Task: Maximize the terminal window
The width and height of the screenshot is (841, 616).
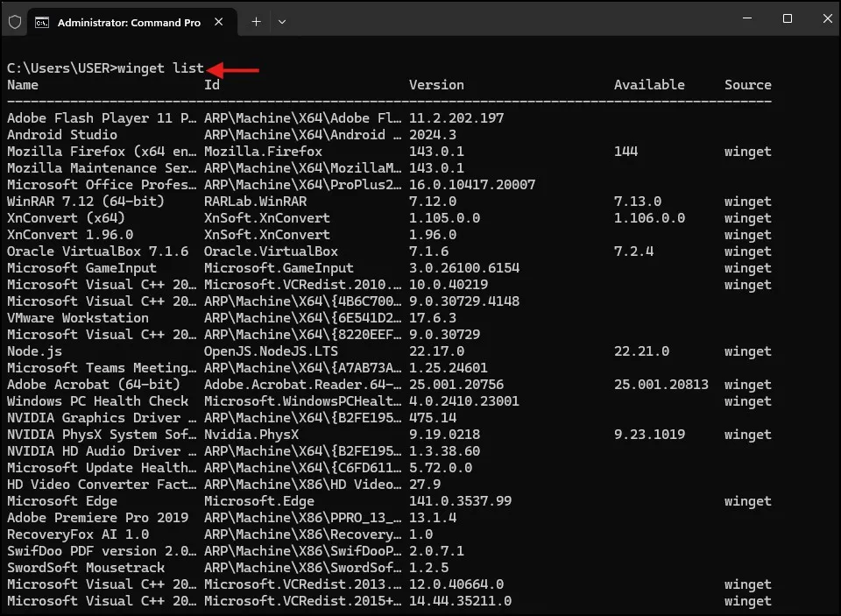Action: (788, 18)
